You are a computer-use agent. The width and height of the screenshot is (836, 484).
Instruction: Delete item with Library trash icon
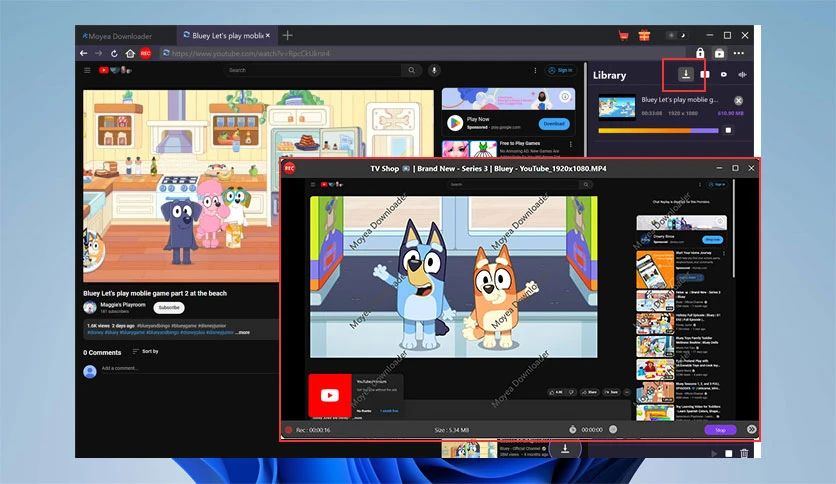(x=744, y=453)
